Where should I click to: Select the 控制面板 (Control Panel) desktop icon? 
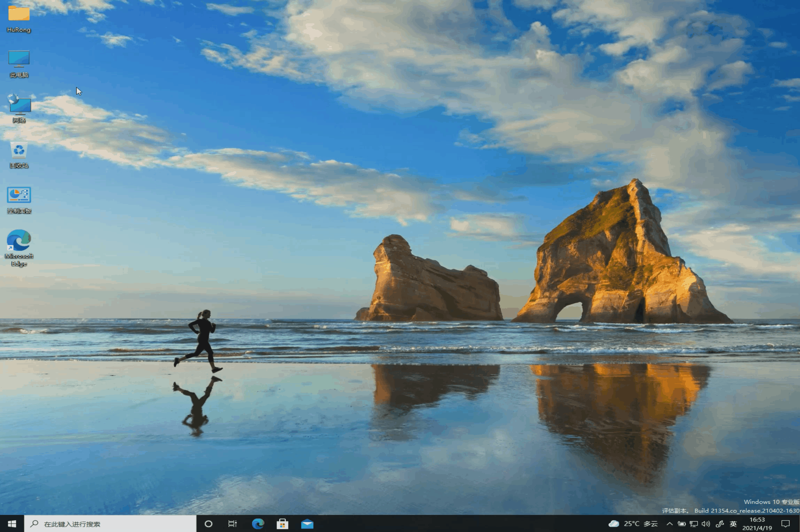point(19,200)
